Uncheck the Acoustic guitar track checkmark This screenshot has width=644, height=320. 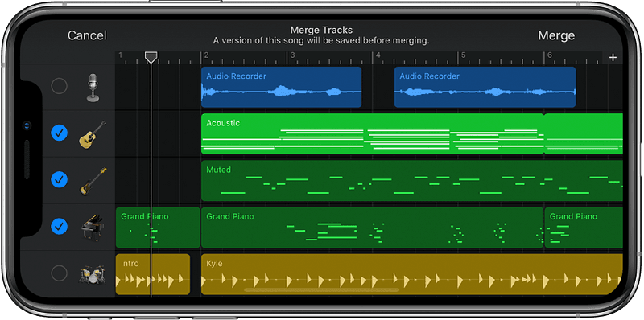(x=59, y=133)
